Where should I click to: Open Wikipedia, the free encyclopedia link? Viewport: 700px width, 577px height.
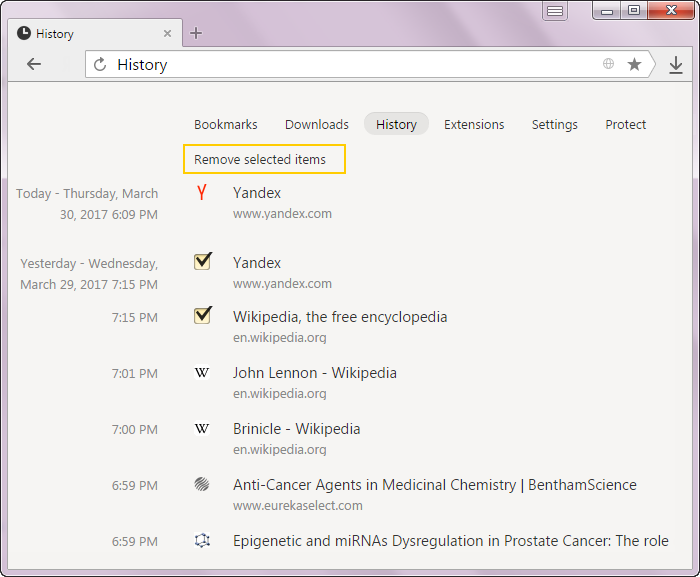[340, 317]
